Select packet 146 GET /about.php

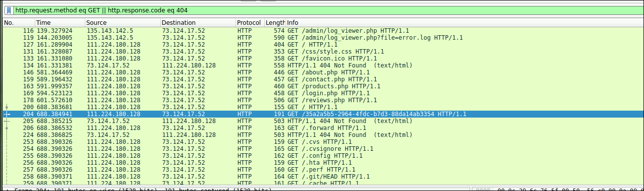(323, 72)
